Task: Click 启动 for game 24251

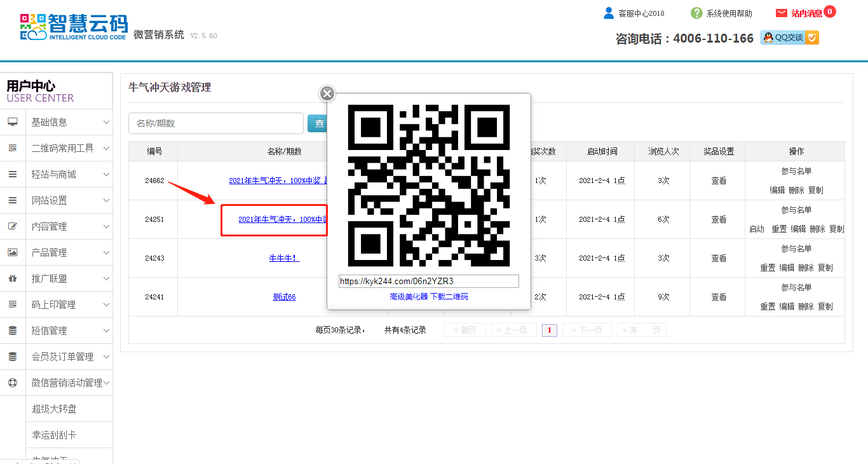Action: click(x=756, y=229)
